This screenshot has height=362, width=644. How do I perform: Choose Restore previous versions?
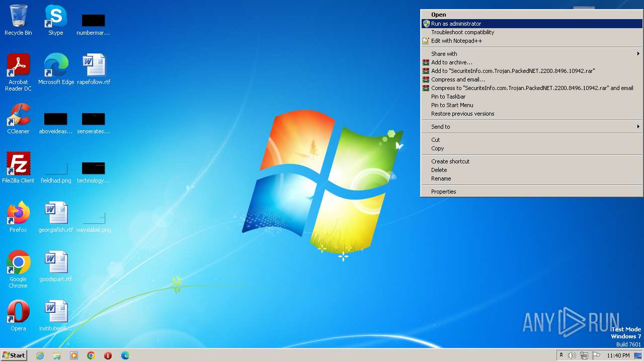531,114
